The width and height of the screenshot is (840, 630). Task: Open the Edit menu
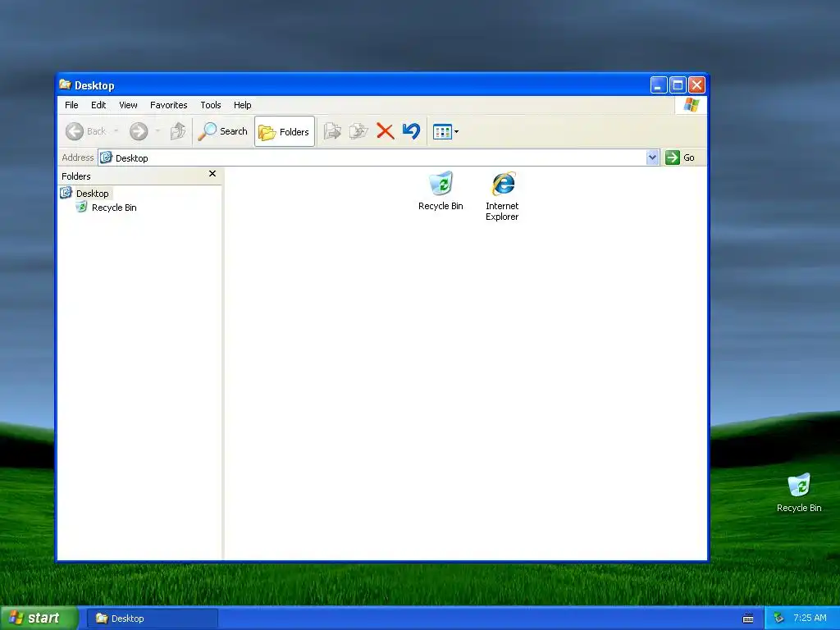98,105
